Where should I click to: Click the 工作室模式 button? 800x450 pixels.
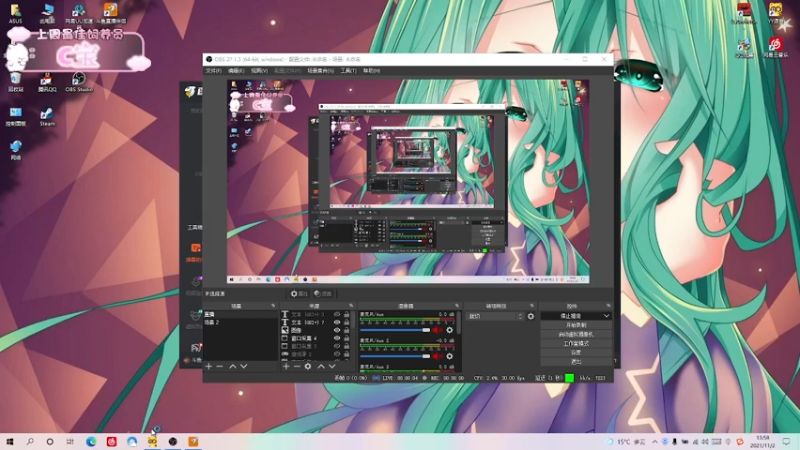tap(576, 343)
